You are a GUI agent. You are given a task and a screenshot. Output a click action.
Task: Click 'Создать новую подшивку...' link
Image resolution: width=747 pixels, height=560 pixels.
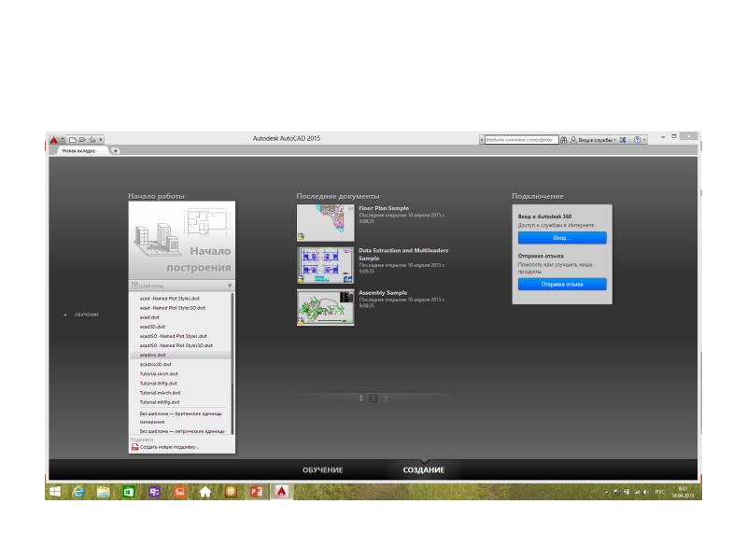tap(165, 447)
